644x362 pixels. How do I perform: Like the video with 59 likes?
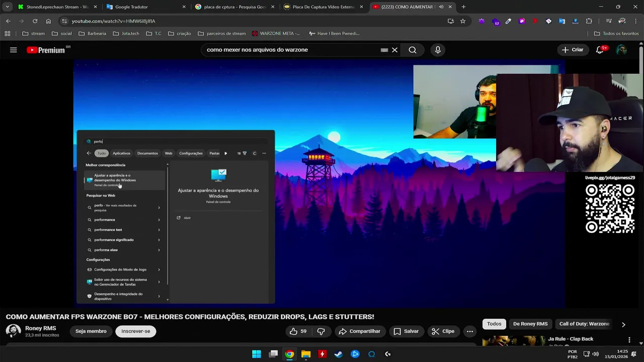pos(298,331)
